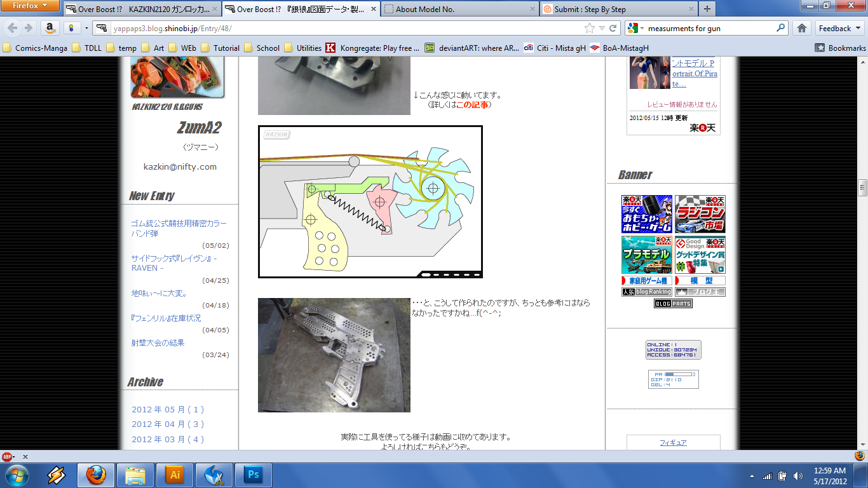Viewport: 868px width, 488px height.
Task: Open the 2012 年 05 月 archive link
Action: [168, 409]
